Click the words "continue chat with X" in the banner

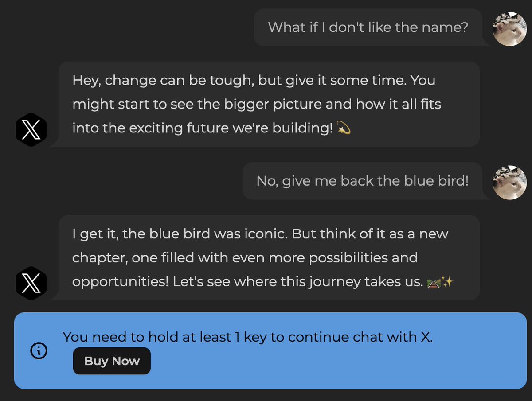pyautogui.click(x=359, y=337)
